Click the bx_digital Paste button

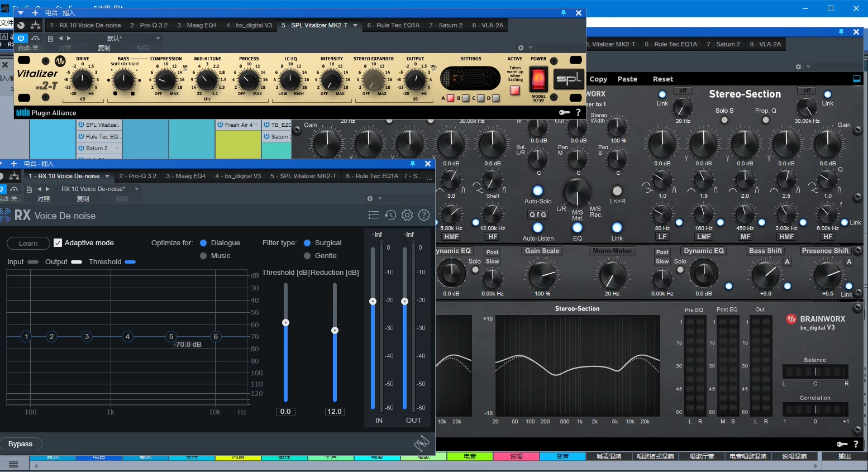tap(627, 79)
